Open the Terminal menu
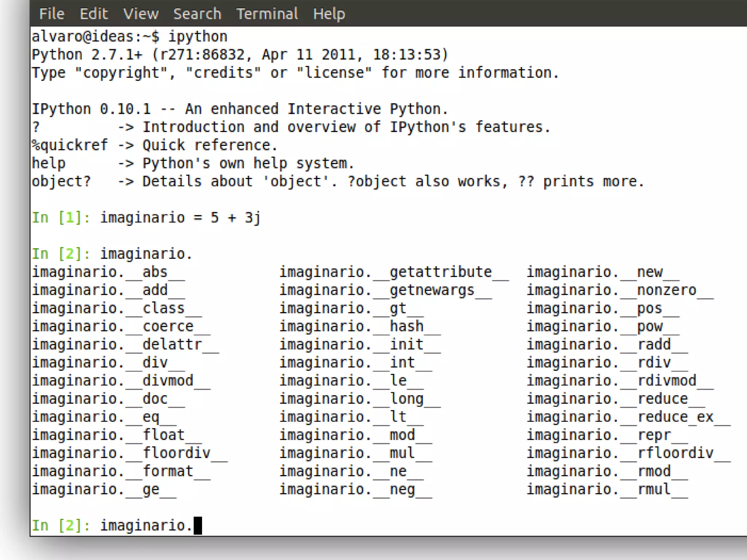Screen dimensions: 747x560 pos(267,14)
